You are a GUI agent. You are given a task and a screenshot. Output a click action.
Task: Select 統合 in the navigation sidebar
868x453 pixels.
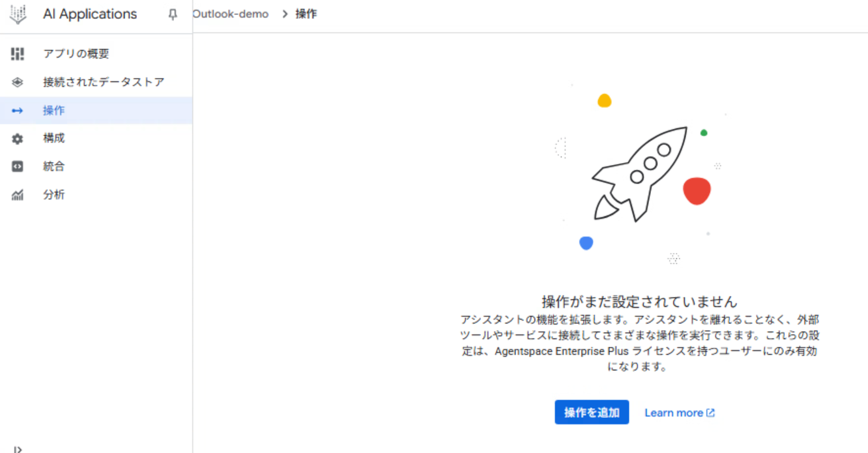[x=53, y=166]
